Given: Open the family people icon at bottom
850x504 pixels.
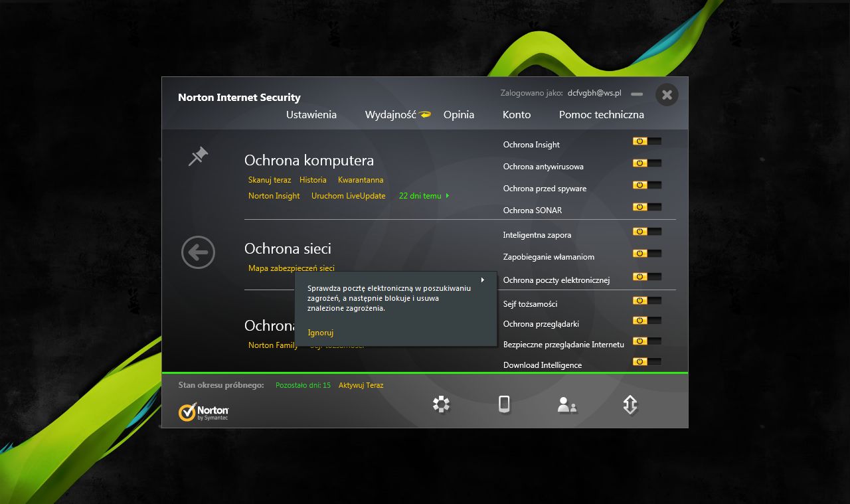Looking at the screenshot, I should click(x=567, y=404).
